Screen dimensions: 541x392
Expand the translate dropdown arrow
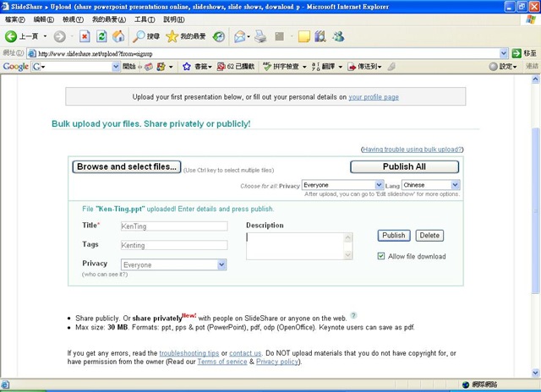(340, 67)
